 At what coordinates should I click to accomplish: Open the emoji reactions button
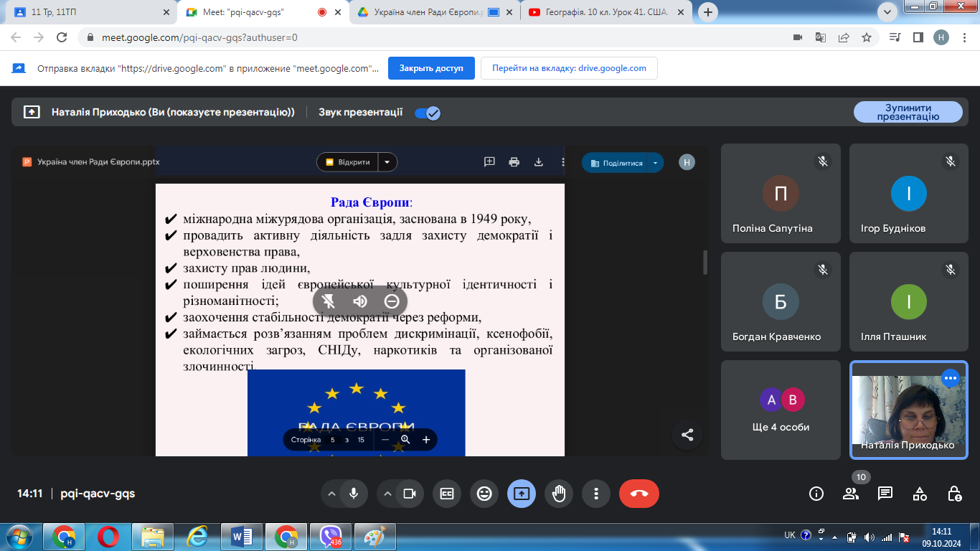[x=484, y=494]
